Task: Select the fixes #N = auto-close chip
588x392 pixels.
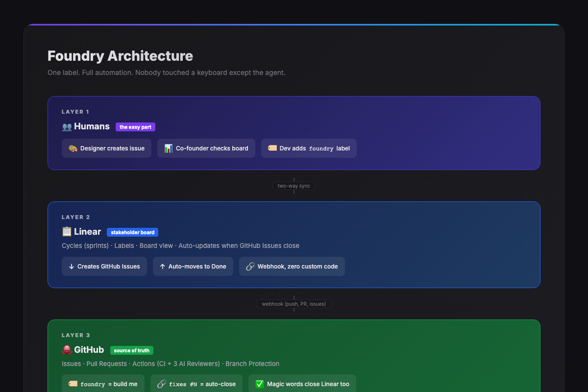Action: [196, 384]
